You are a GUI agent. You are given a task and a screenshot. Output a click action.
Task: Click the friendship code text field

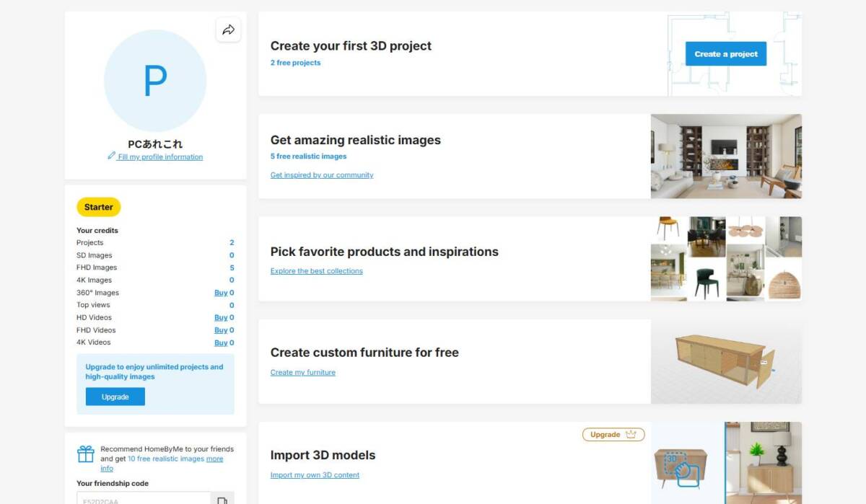pos(144,498)
